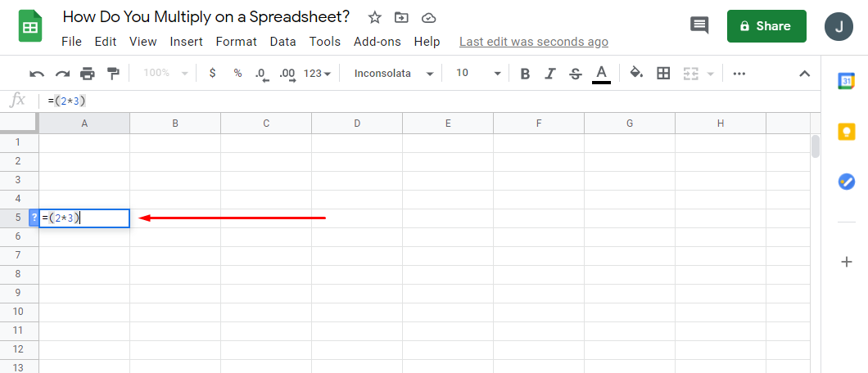This screenshot has height=373, width=868.
Task: Expand the font size 10 dropdown
Action: [x=478, y=74]
